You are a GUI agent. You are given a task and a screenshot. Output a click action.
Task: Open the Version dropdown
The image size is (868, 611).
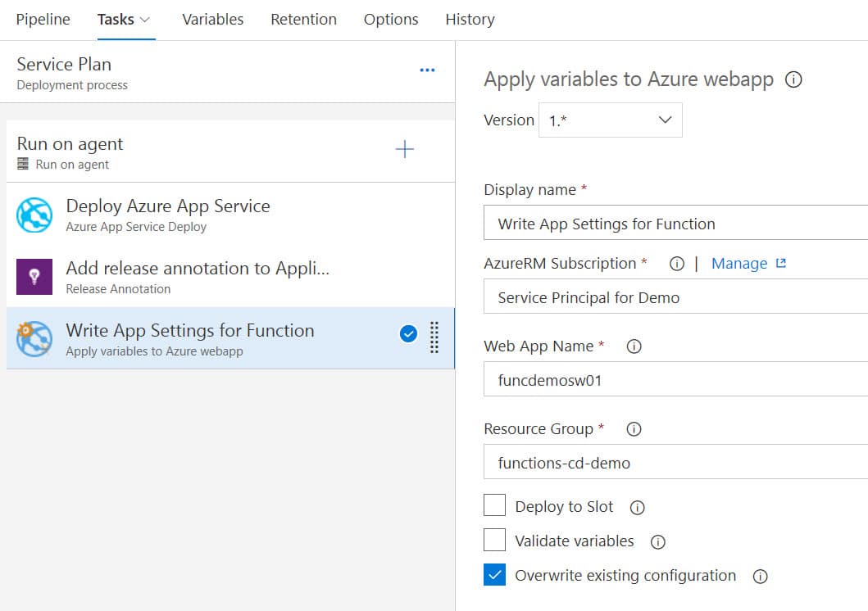click(610, 120)
